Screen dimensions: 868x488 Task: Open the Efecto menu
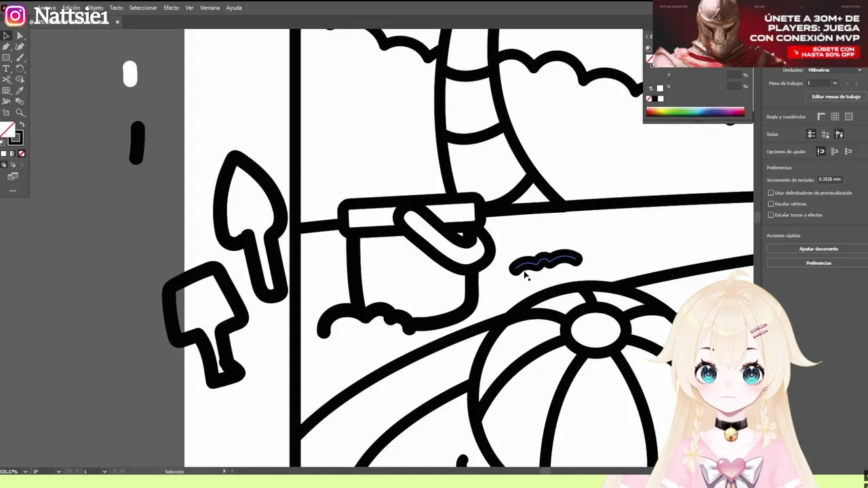[172, 7]
